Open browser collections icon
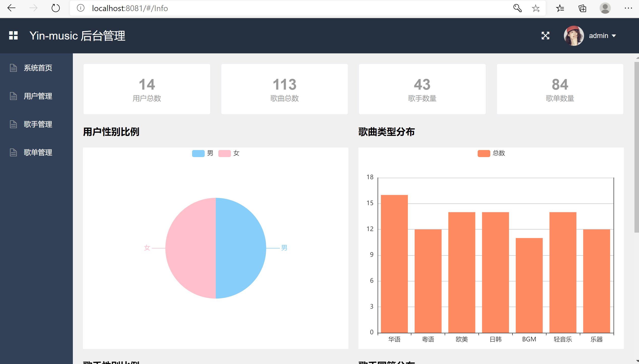The height and width of the screenshot is (364, 639). click(582, 8)
